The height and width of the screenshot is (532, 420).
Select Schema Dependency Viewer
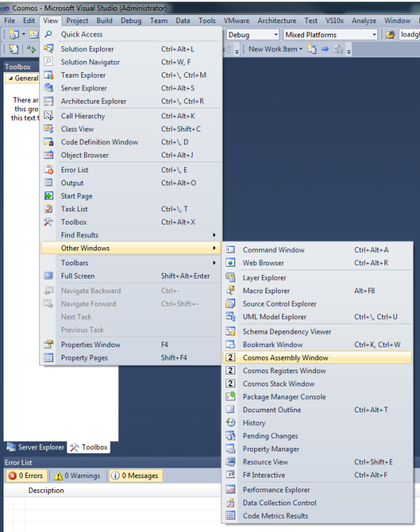click(317, 332)
